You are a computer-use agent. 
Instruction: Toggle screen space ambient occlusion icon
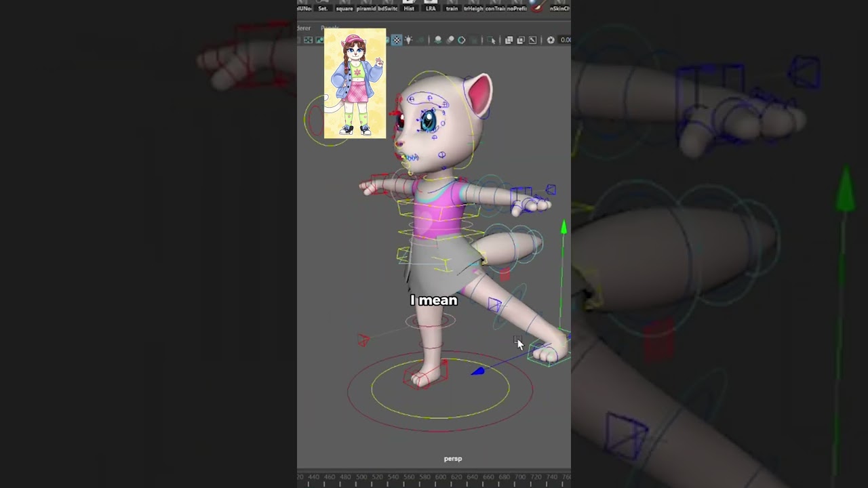pyautogui.click(x=438, y=40)
